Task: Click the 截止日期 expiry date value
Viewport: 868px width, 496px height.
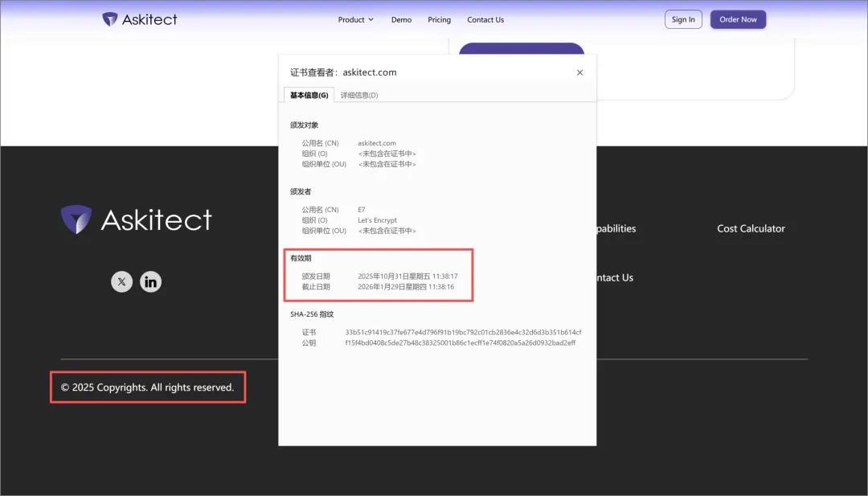Action: pos(406,287)
